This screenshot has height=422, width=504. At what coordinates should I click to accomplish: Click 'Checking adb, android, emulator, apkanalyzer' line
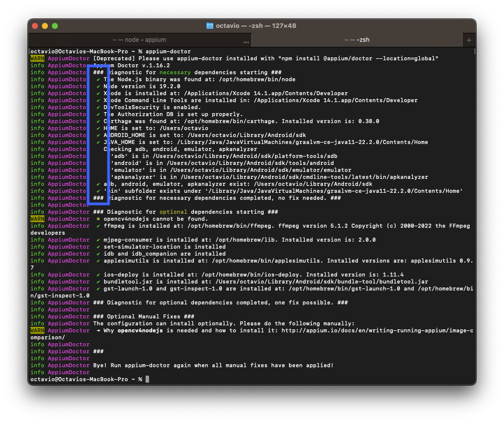coord(180,149)
